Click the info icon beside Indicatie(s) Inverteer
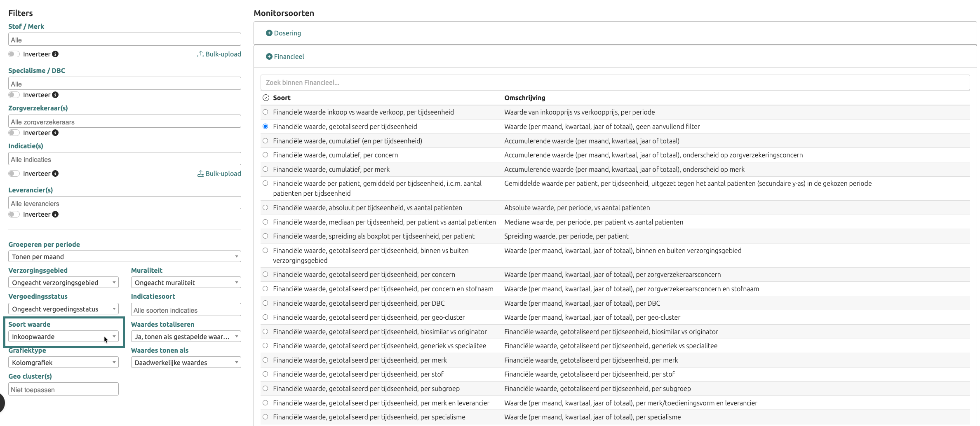This screenshot has width=980, height=426. pos(55,173)
